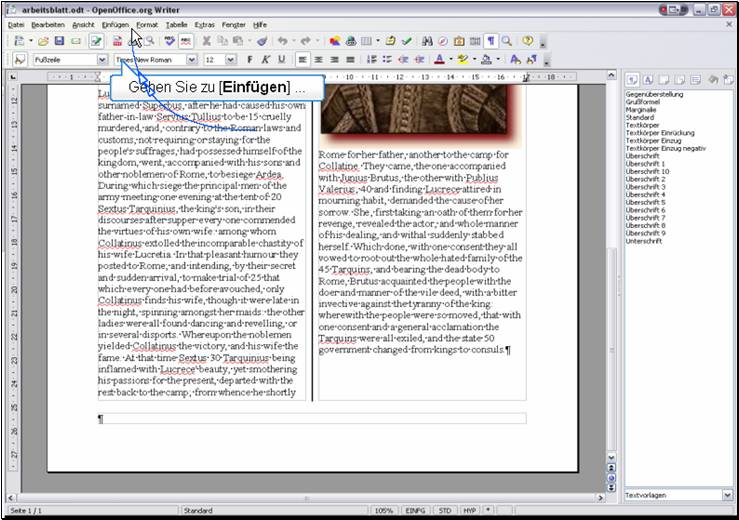Click EINFG insert mode in status bar

(x=414, y=510)
